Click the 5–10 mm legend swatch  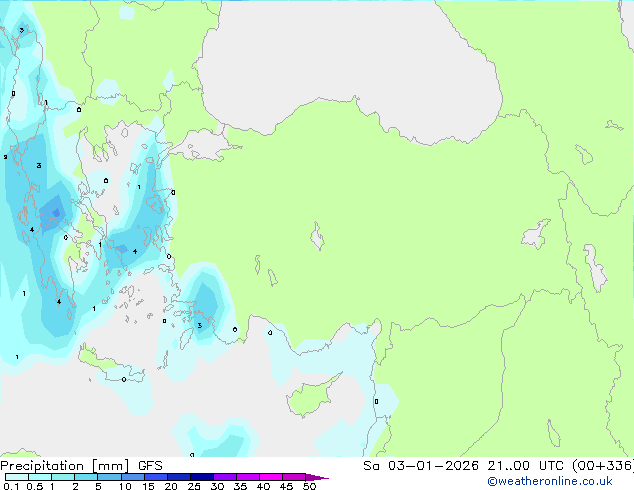109,477
